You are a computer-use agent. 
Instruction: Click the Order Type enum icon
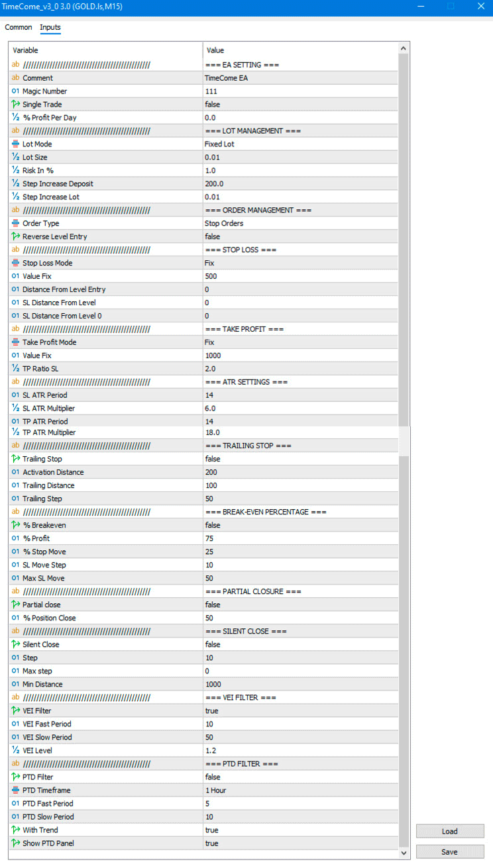tap(15, 224)
